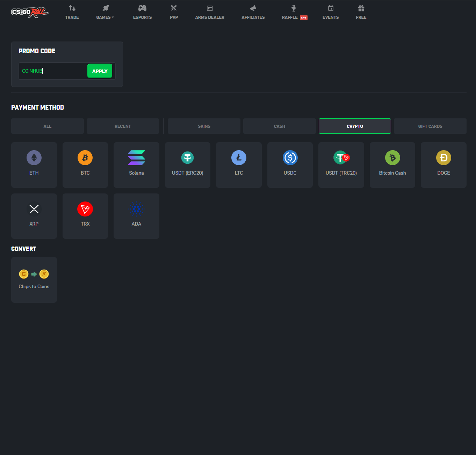Click the CS:GO Roll logo
Viewport: 476px width, 455px height.
pos(30,12)
